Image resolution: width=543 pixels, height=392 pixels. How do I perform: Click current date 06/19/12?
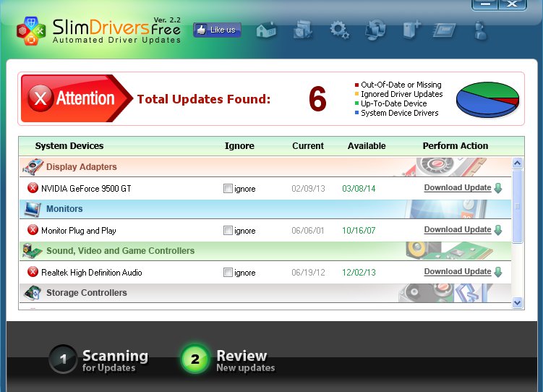tap(308, 273)
